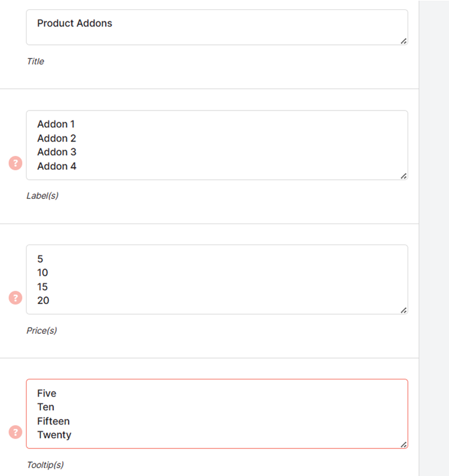Click the Title caption text
The image size is (449, 476).
pos(36,62)
